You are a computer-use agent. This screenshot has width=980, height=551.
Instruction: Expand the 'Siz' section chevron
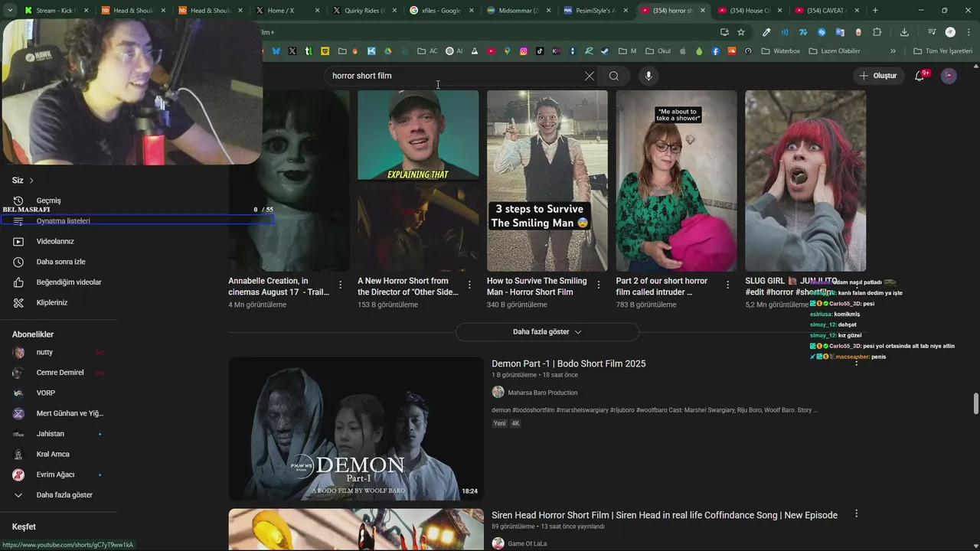click(x=31, y=181)
